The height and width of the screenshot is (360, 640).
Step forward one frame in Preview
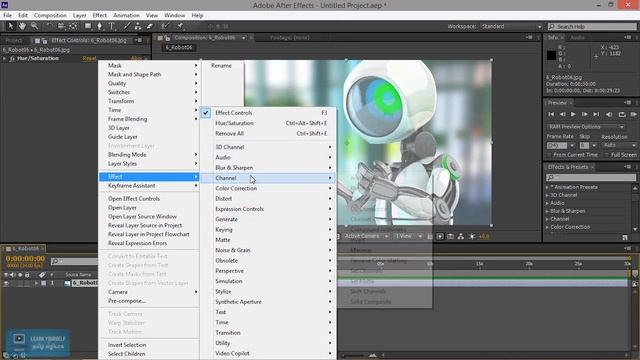584,114
